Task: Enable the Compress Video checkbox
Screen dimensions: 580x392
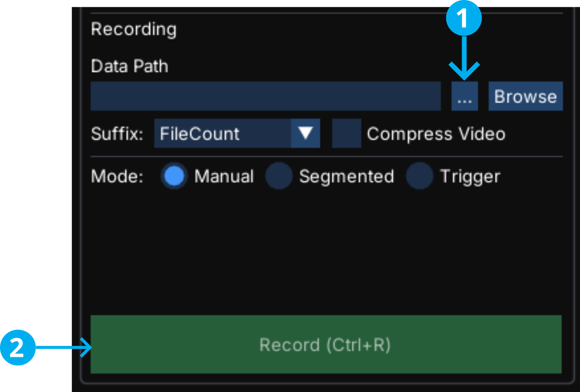Action: (x=346, y=133)
